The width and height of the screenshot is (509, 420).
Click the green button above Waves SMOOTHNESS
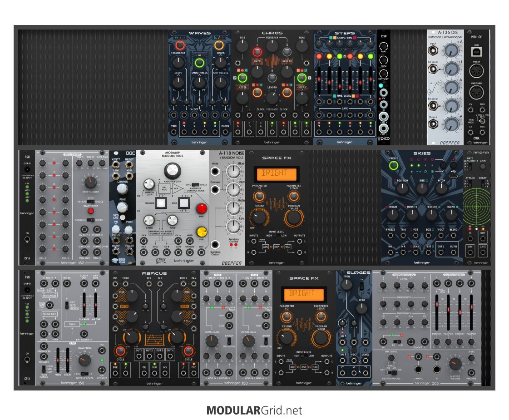199,63
